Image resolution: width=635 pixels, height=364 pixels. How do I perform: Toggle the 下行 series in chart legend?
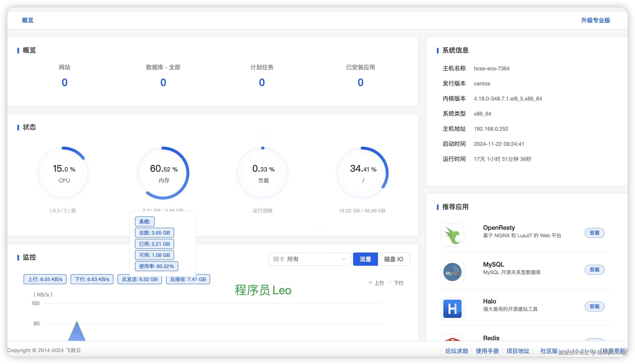pyautogui.click(x=396, y=283)
